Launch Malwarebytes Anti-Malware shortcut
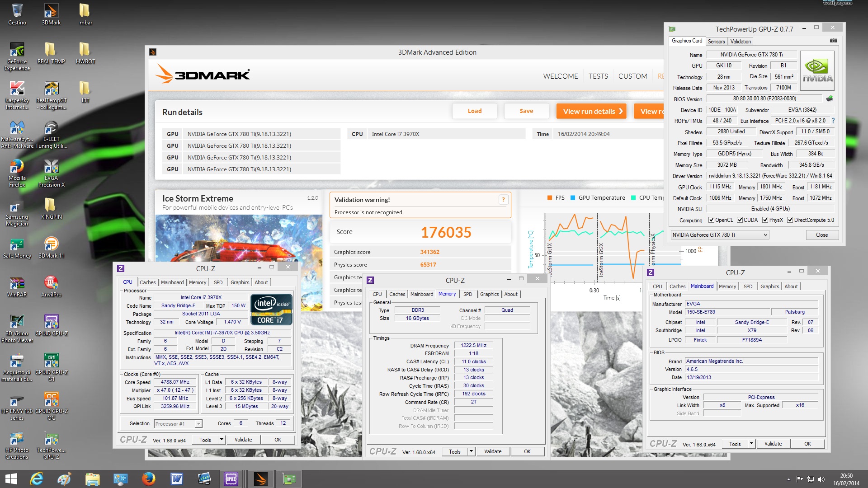Viewport: 868px width, 488px height. coord(17,134)
